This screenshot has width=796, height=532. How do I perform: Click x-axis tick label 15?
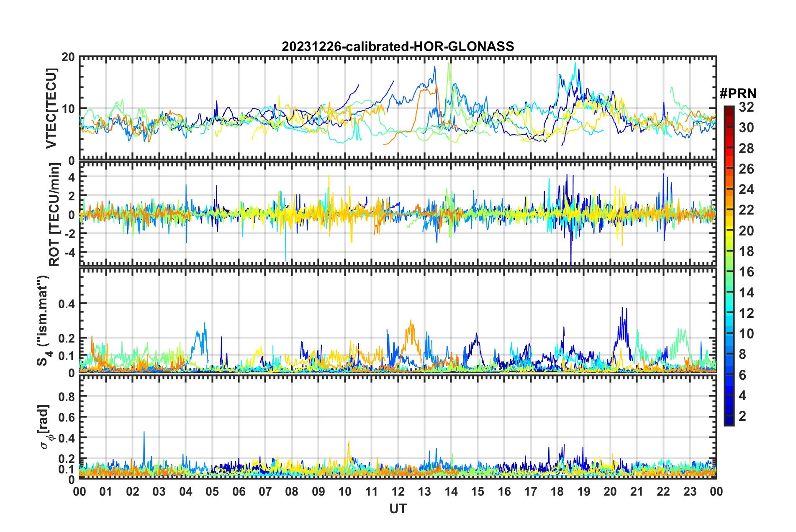(478, 491)
